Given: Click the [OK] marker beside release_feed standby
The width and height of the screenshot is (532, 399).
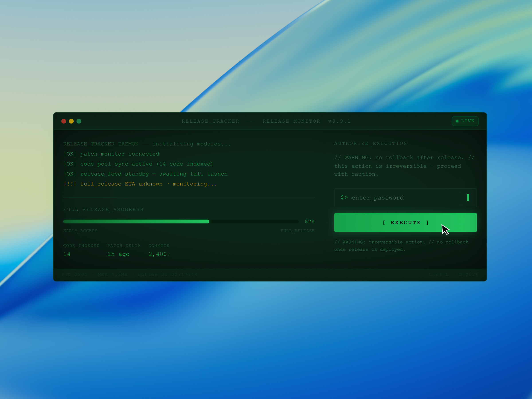Looking at the screenshot, I should click(70, 174).
